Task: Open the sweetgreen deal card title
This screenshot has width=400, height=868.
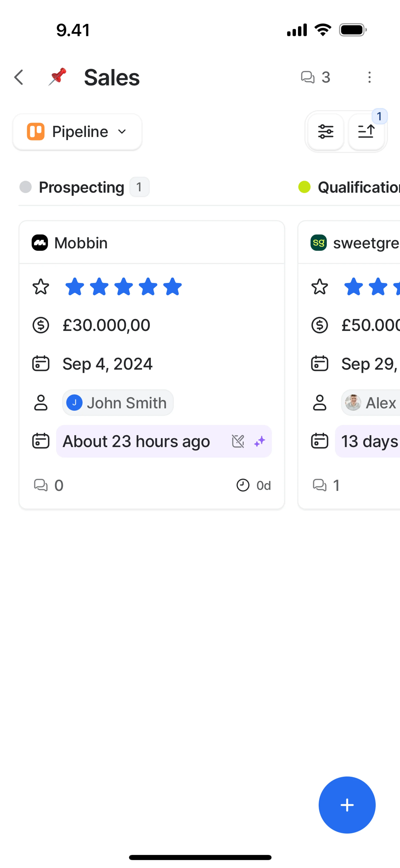Action: 366,243
